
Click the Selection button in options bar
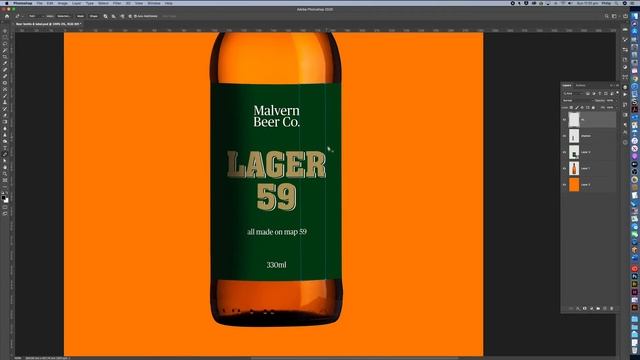63,16
